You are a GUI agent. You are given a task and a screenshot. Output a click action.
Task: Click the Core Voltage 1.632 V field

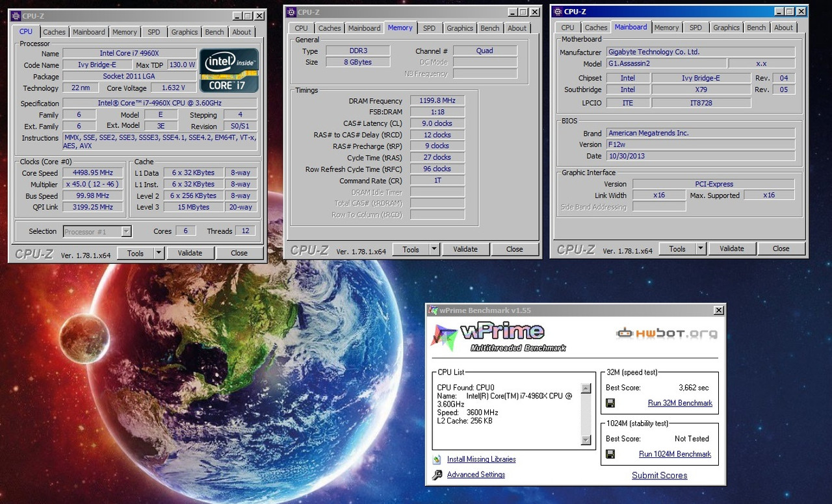(x=174, y=88)
